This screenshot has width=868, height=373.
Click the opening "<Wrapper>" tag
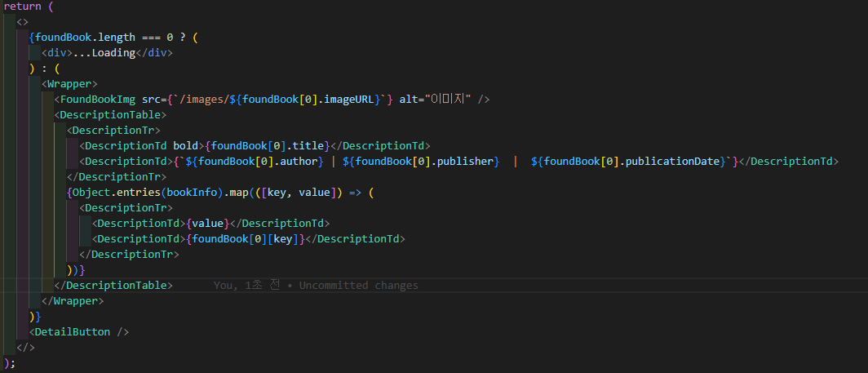click(70, 84)
